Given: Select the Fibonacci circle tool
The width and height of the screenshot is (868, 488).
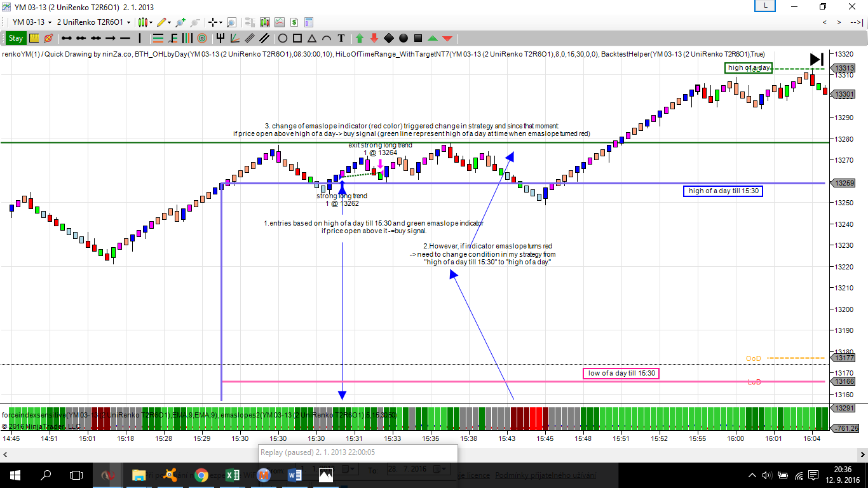Looking at the screenshot, I should tap(202, 38).
